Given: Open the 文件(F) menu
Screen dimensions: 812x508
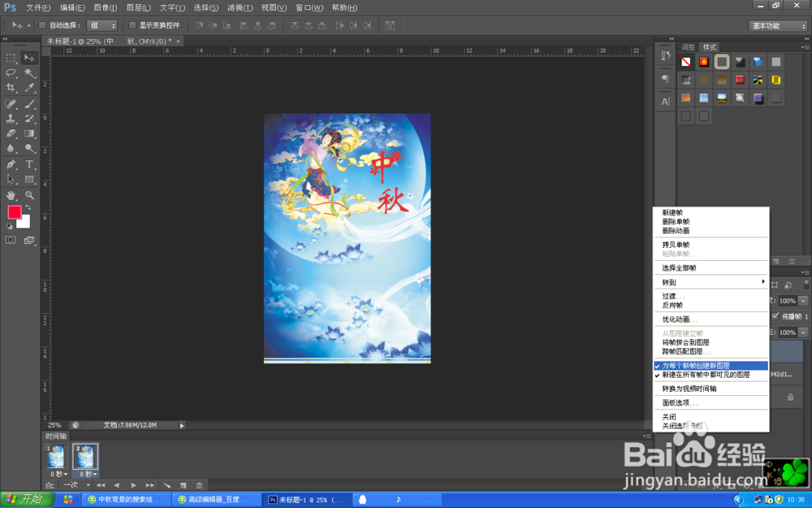Looking at the screenshot, I should pos(38,8).
